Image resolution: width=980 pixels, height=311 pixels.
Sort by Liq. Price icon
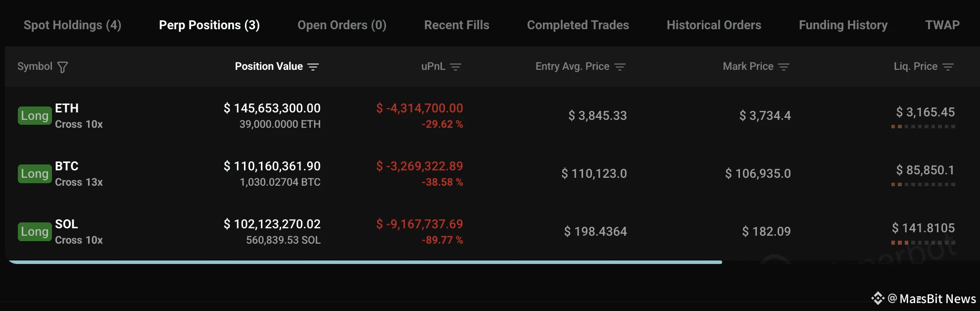[x=948, y=67]
